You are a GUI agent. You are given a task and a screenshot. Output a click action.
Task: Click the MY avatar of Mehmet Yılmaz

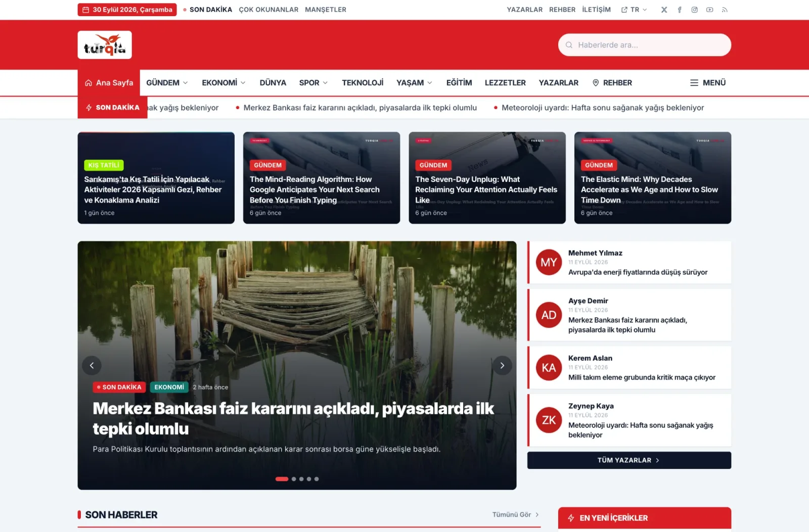[549, 262]
